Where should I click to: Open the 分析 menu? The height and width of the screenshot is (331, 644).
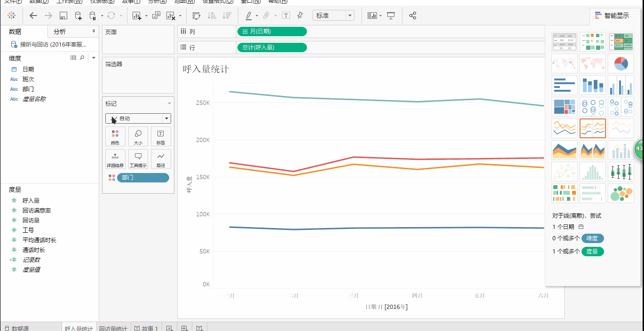[156, 2]
